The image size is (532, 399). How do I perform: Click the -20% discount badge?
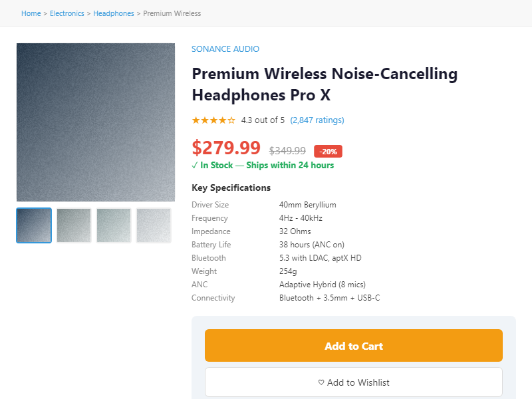pyautogui.click(x=328, y=151)
